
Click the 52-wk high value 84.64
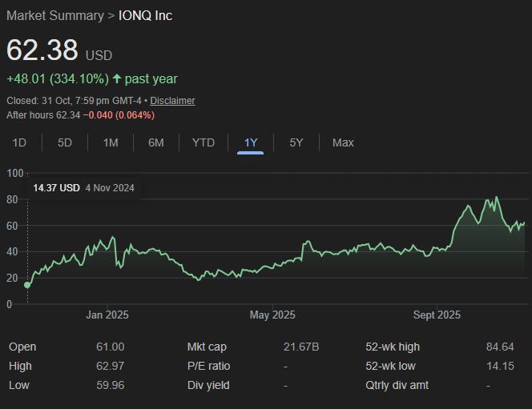pos(500,347)
